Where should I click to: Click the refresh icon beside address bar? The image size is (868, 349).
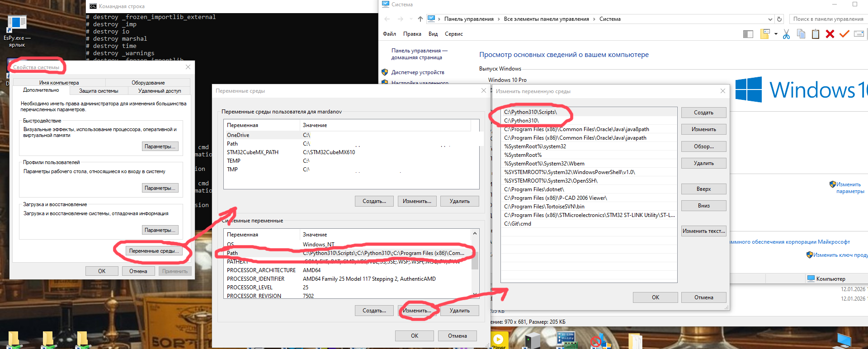pos(779,19)
